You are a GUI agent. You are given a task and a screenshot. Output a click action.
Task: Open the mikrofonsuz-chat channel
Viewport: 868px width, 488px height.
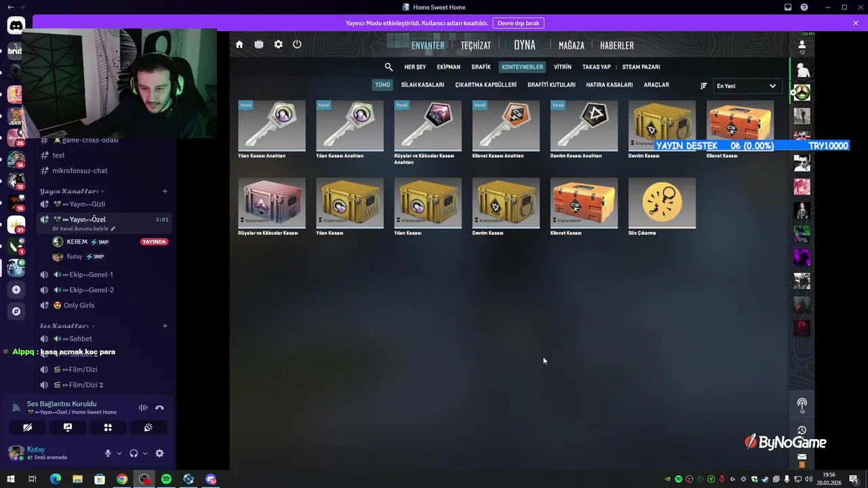pos(79,170)
